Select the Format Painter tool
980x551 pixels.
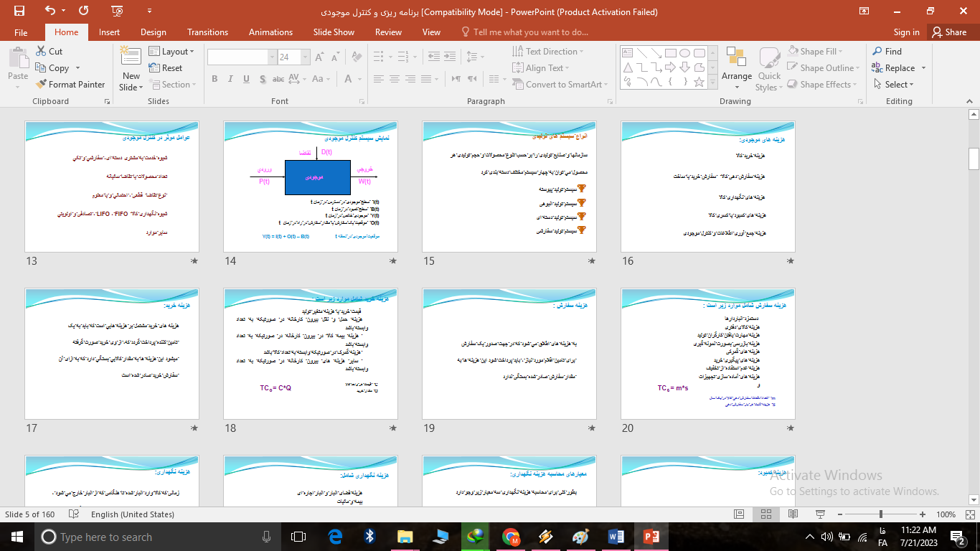(70, 85)
